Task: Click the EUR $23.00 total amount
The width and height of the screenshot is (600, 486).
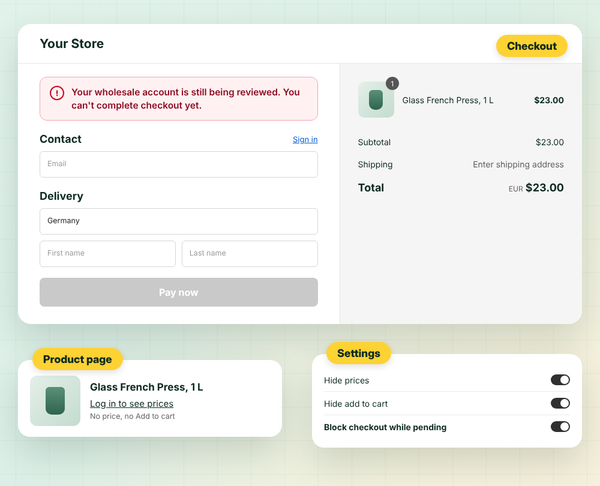Action: (536, 188)
